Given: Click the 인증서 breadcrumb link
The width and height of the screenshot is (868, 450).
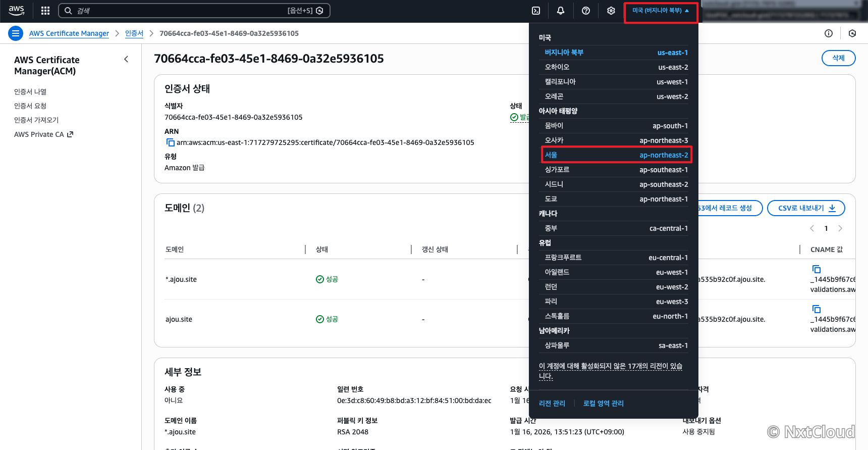Looking at the screenshot, I should [134, 33].
